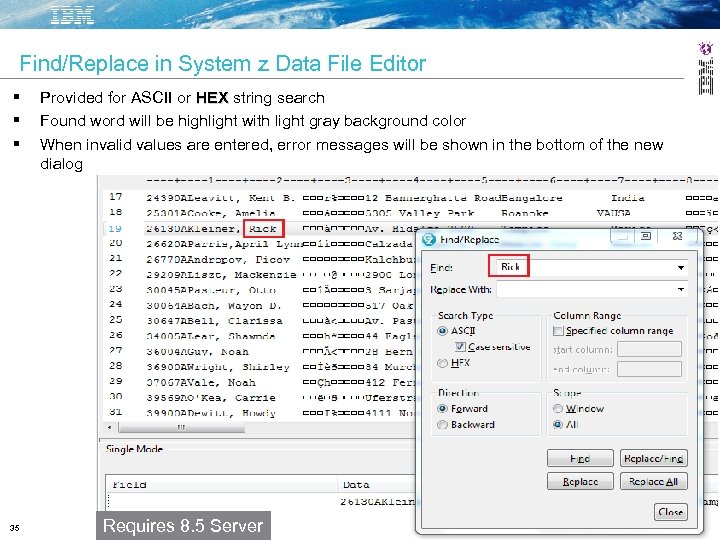Viewport: 720px width, 540px height.
Task: Click the Find button
Action: pyautogui.click(x=580, y=458)
